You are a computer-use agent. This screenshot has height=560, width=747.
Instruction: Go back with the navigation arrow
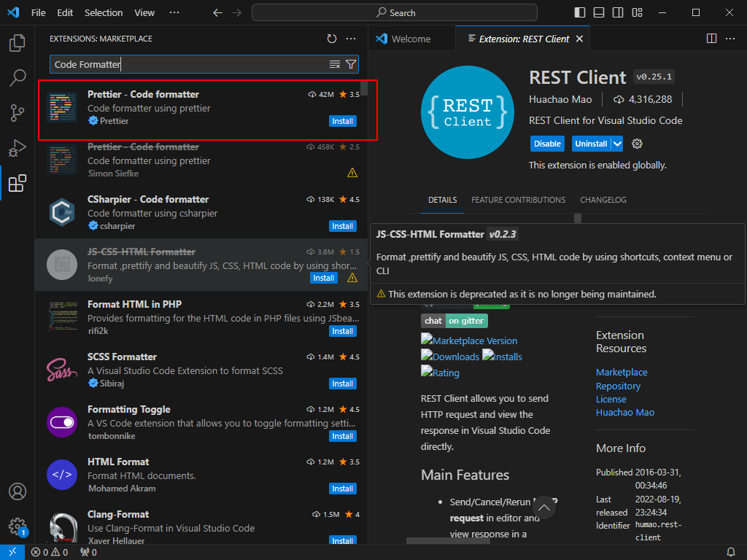pyautogui.click(x=217, y=13)
